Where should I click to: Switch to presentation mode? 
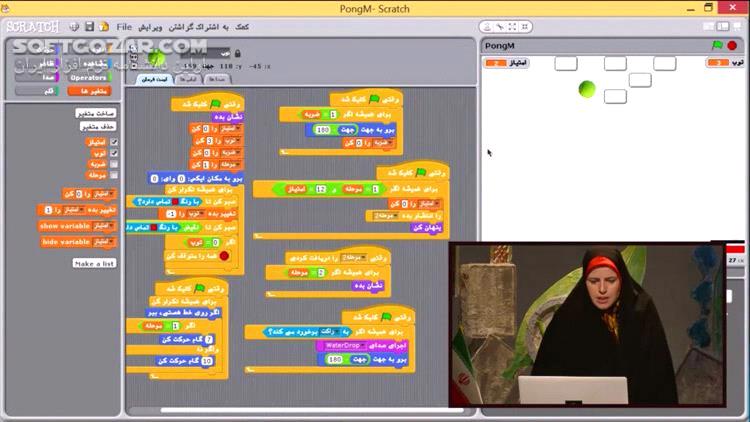click(737, 26)
